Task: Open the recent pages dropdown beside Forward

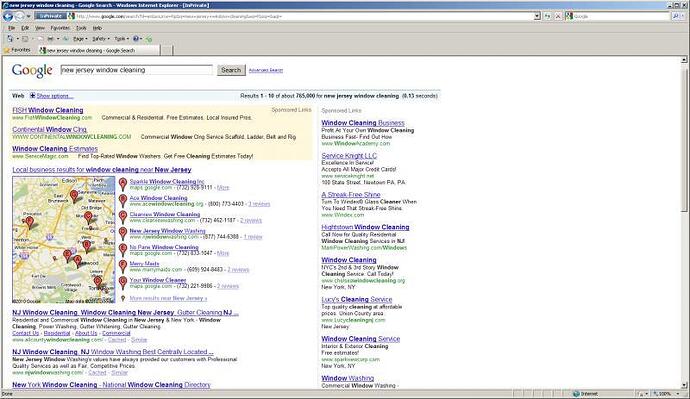Action: pos(29,16)
